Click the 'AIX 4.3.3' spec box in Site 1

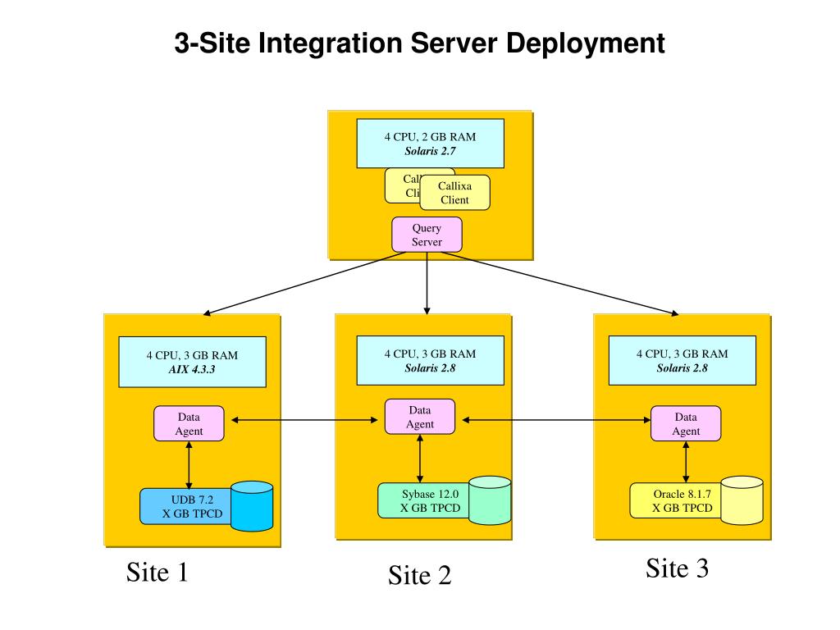tap(192, 362)
